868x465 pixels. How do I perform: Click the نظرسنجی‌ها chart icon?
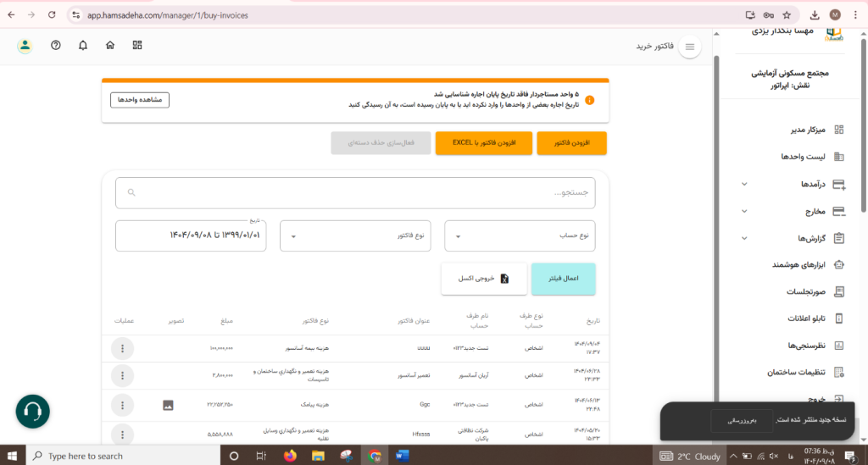point(838,346)
